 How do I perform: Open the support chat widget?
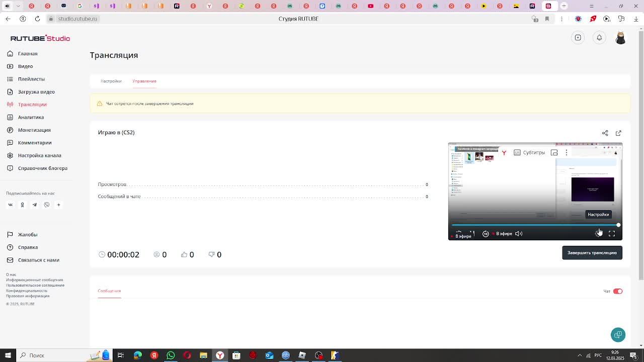[x=618, y=335]
